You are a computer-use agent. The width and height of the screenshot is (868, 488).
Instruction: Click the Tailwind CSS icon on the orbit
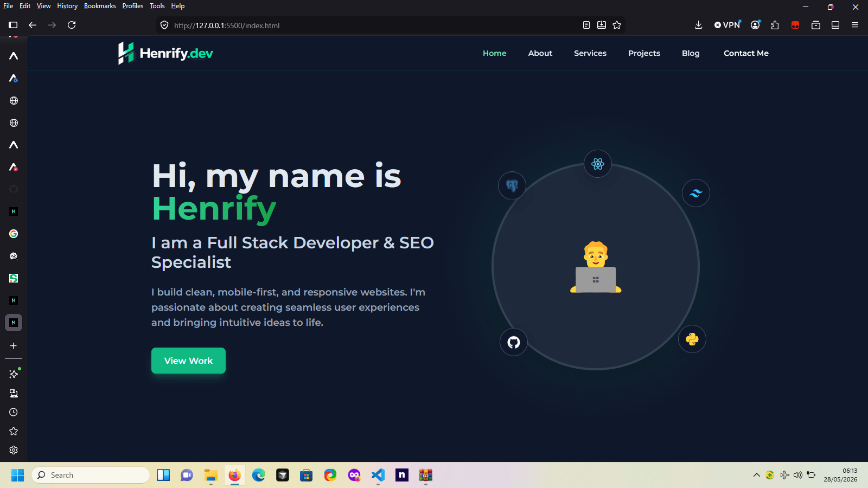coord(696,193)
